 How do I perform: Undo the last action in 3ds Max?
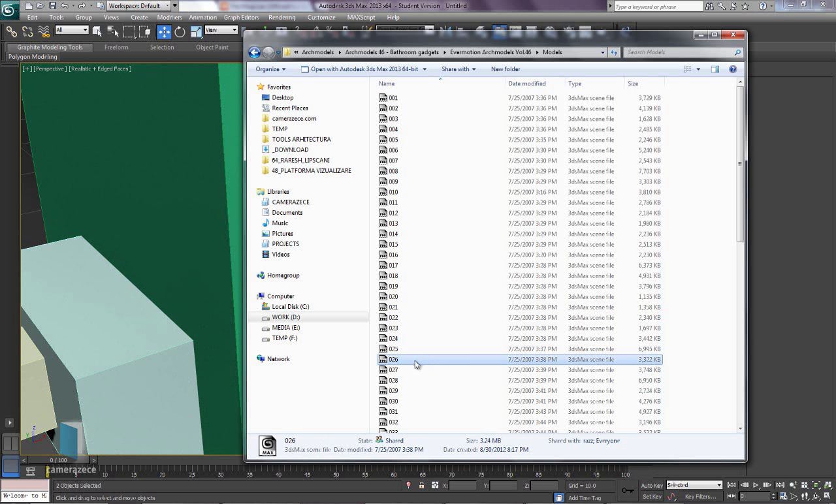coord(64,6)
